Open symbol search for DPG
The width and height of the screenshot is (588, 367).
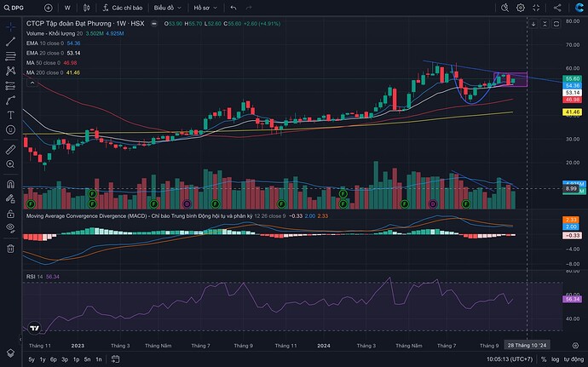tap(14, 8)
